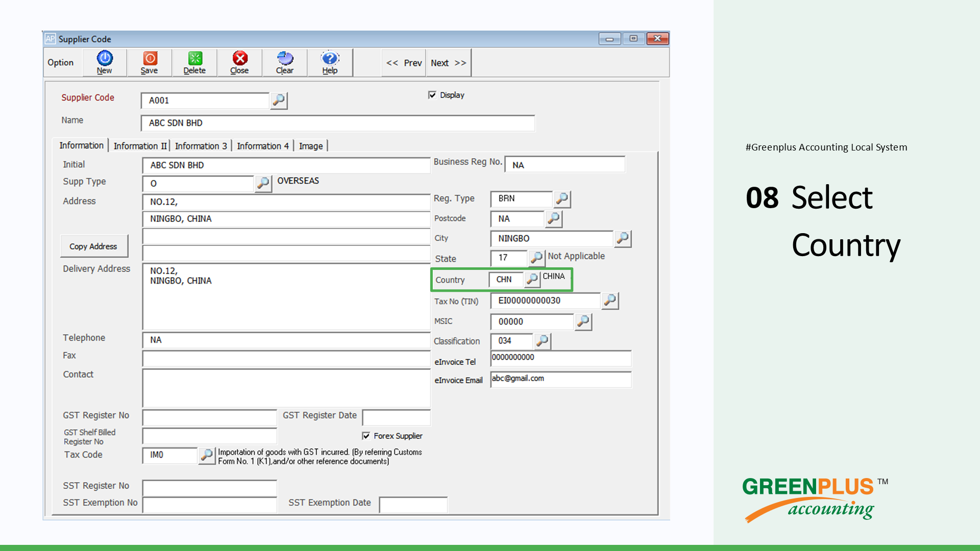Click the GST Register Date field
Viewport: 980px width, 551px height.
(x=396, y=417)
